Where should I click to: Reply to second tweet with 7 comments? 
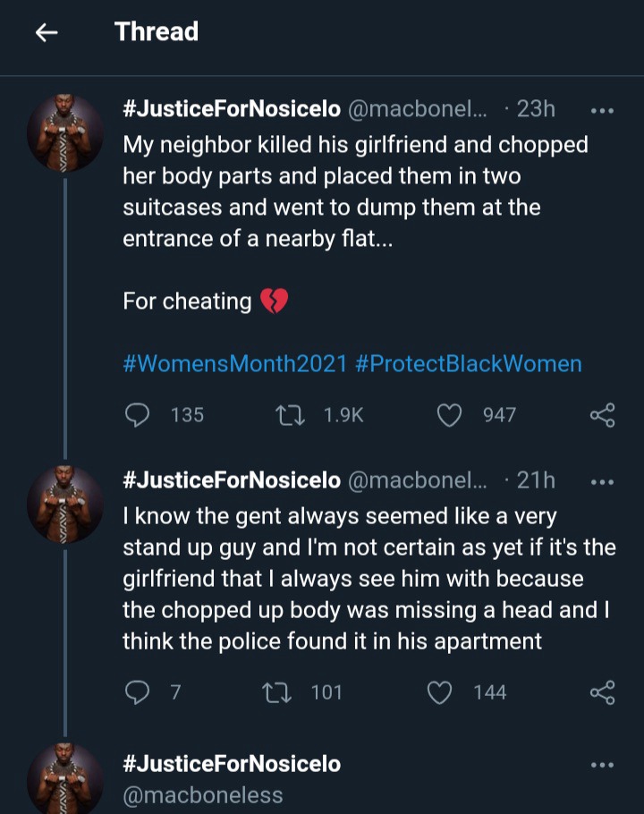coord(138,692)
